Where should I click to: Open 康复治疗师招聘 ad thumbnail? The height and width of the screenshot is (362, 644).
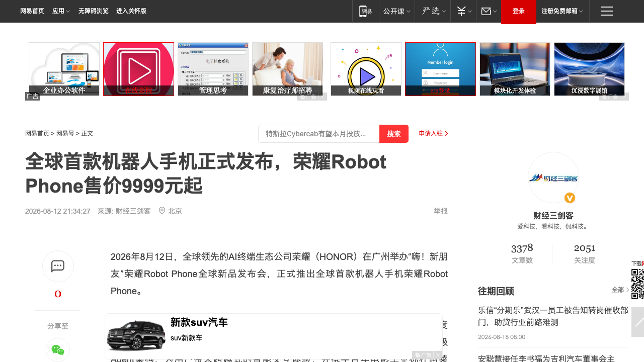[x=287, y=69]
